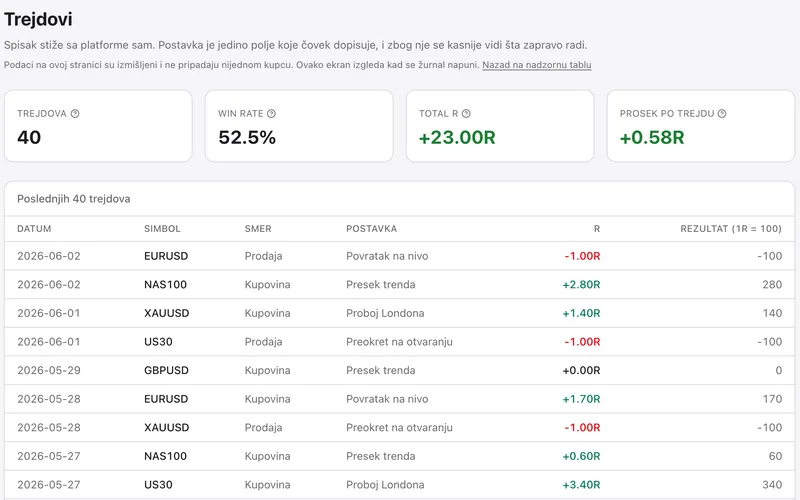
Task: Click the +0.00R value
Action: [x=581, y=370]
